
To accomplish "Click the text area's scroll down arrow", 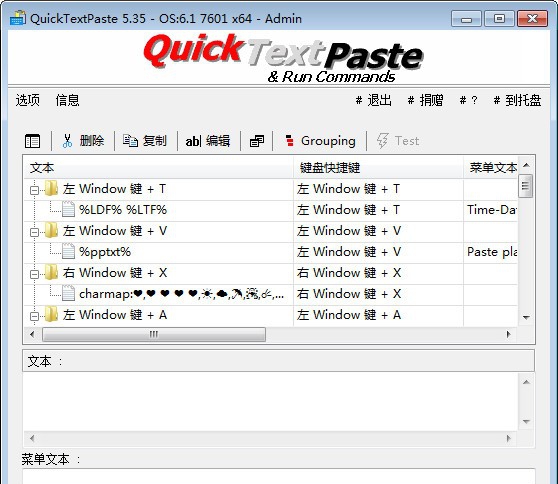I will pos(526,422).
